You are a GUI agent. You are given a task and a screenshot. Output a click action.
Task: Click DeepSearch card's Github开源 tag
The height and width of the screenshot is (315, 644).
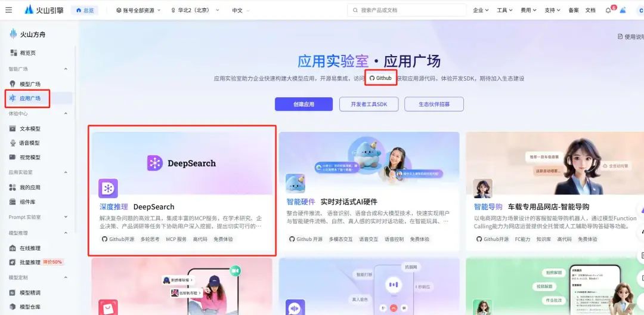point(118,239)
